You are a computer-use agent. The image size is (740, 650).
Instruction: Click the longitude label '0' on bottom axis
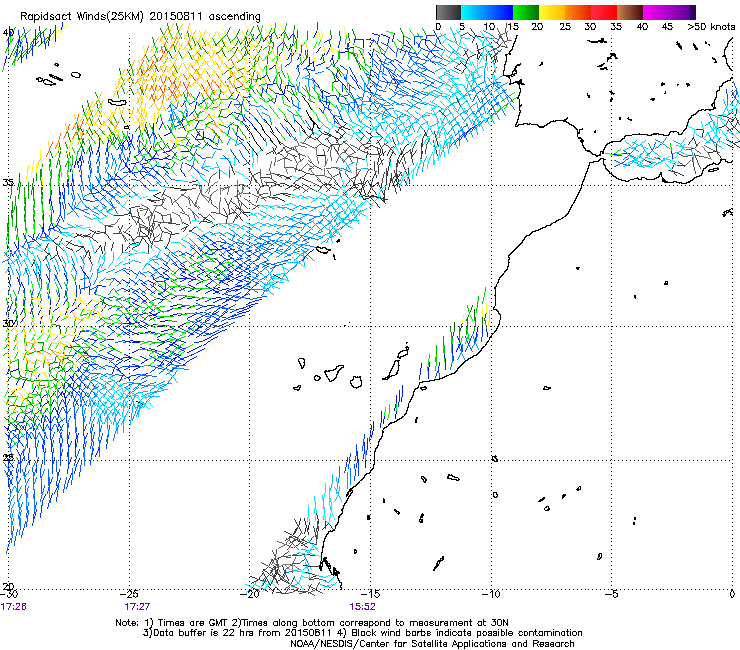point(732,594)
